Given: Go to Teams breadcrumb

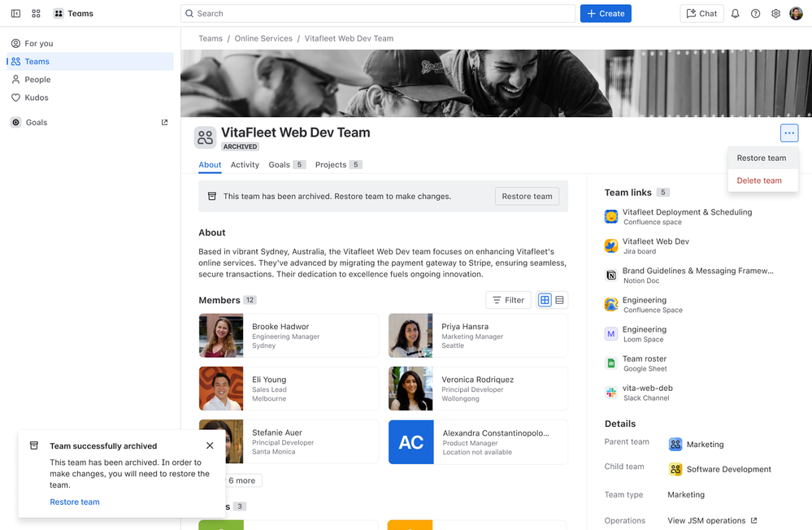Looking at the screenshot, I should tap(211, 38).
